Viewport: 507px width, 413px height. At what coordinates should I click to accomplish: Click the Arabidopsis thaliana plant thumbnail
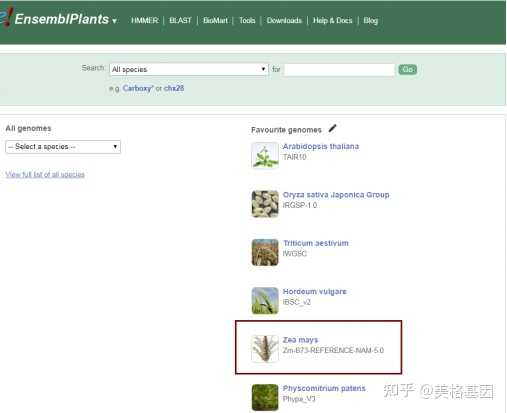(265, 155)
